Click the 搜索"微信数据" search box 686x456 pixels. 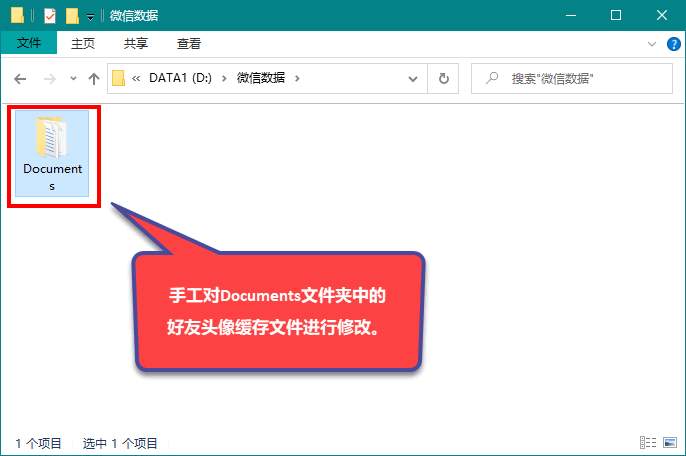(572, 79)
